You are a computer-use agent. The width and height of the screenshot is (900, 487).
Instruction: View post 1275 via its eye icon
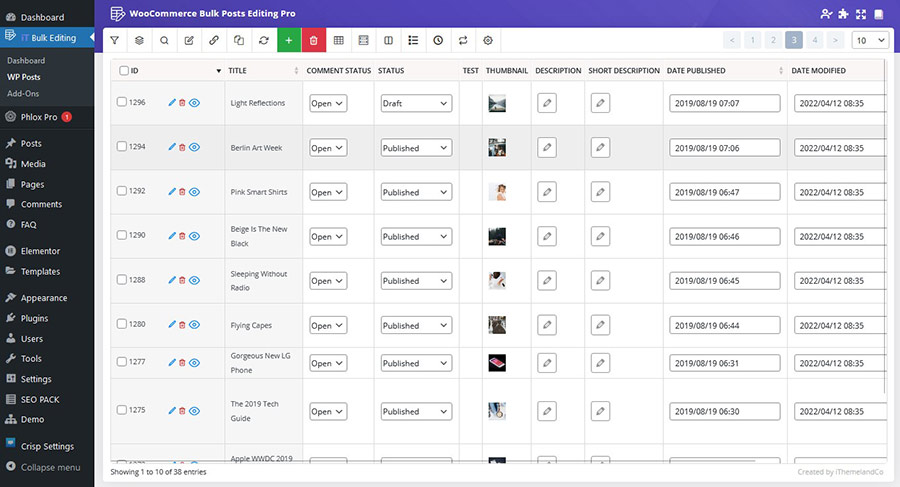pos(195,411)
